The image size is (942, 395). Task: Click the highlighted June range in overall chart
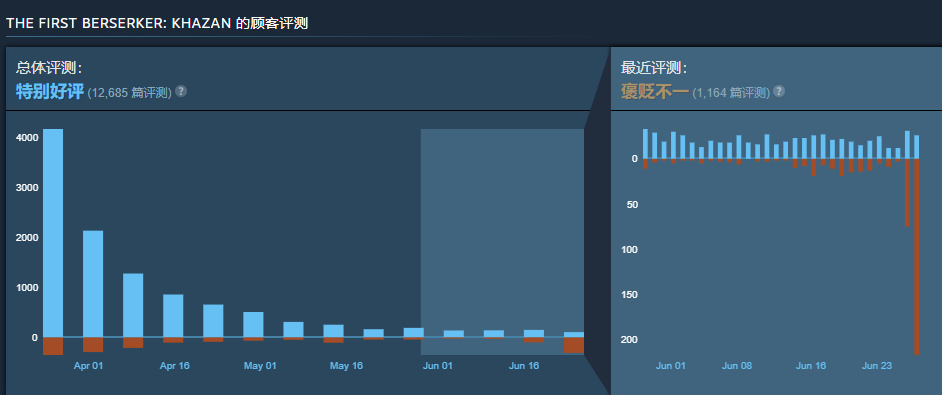502,242
